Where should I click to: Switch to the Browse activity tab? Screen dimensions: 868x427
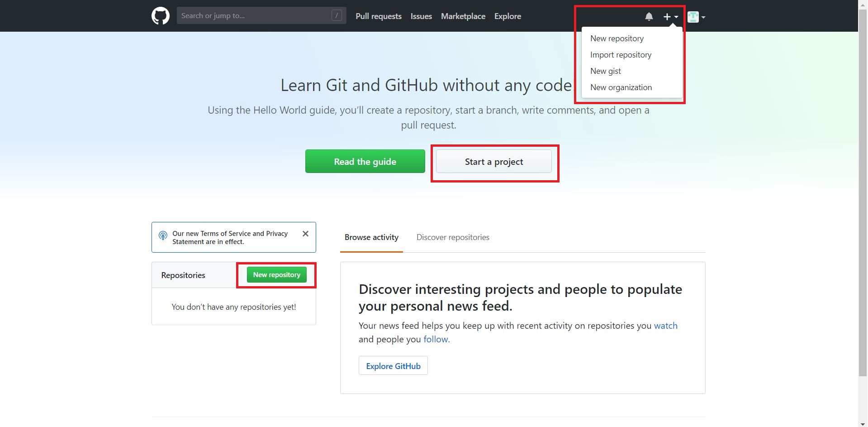[x=371, y=237]
